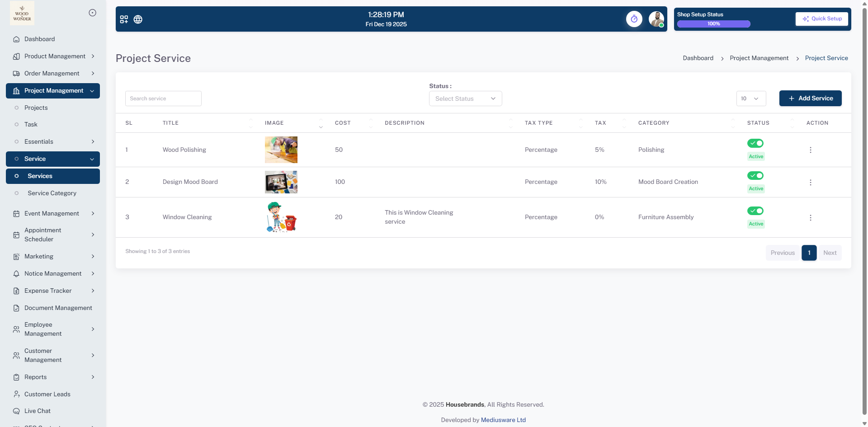
Task: Click the Quick Setup button
Action: [x=821, y=19]
